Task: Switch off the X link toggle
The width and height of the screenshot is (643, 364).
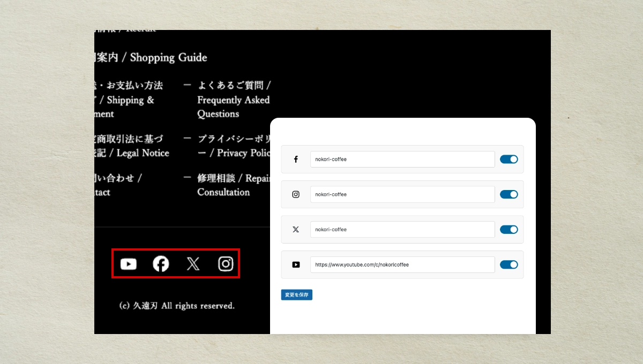Action: pos(509,230)
